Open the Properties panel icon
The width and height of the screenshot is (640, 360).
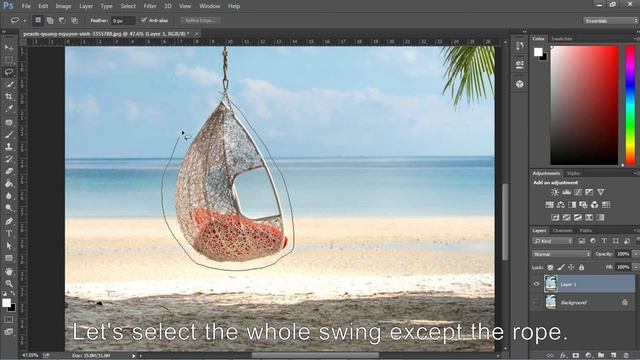tap(520, 64)
